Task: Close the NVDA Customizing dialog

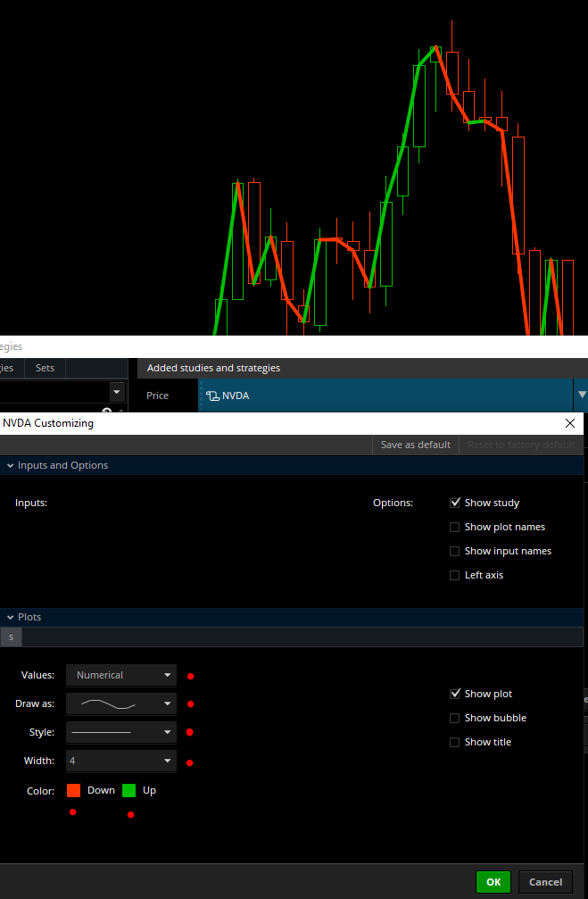Action: coord(570,423)
